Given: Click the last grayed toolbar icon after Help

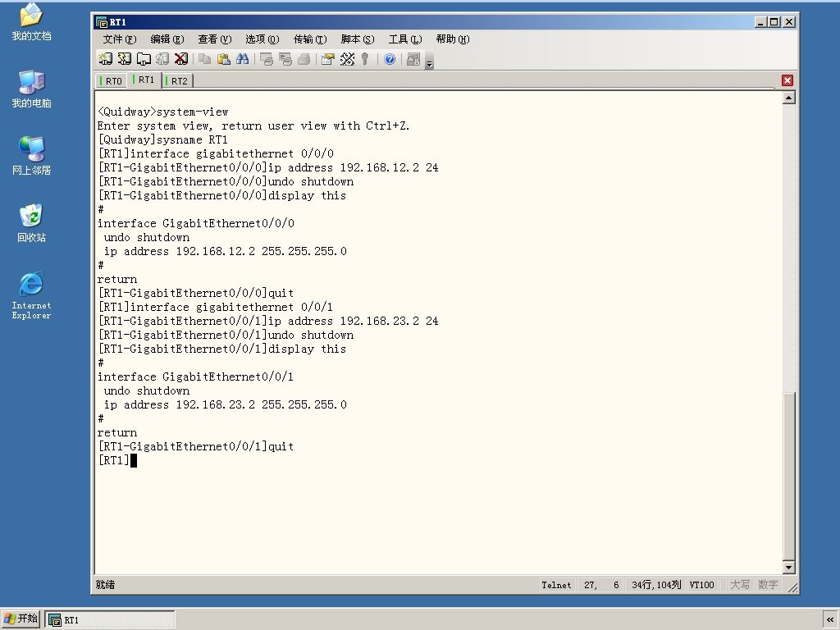Looking at the screenshot, I should coord(413,59).
